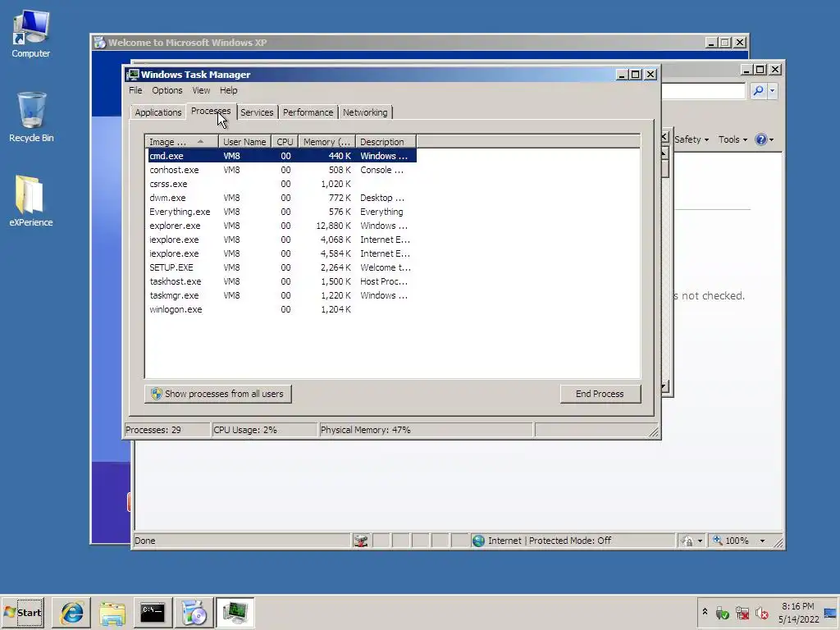Switch to the Services tab
Screen dimensions: 840x630
click(x=257, y=112)
